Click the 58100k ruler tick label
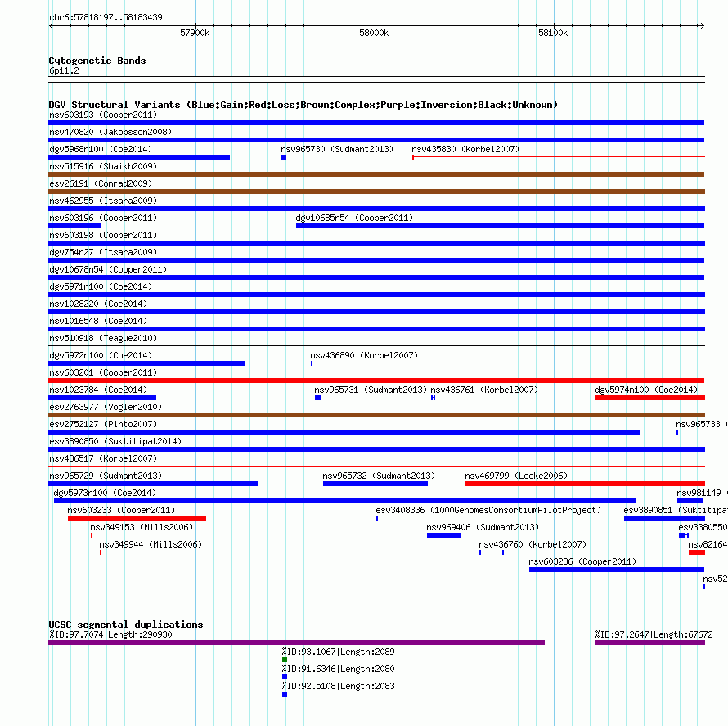 point(553,33)
